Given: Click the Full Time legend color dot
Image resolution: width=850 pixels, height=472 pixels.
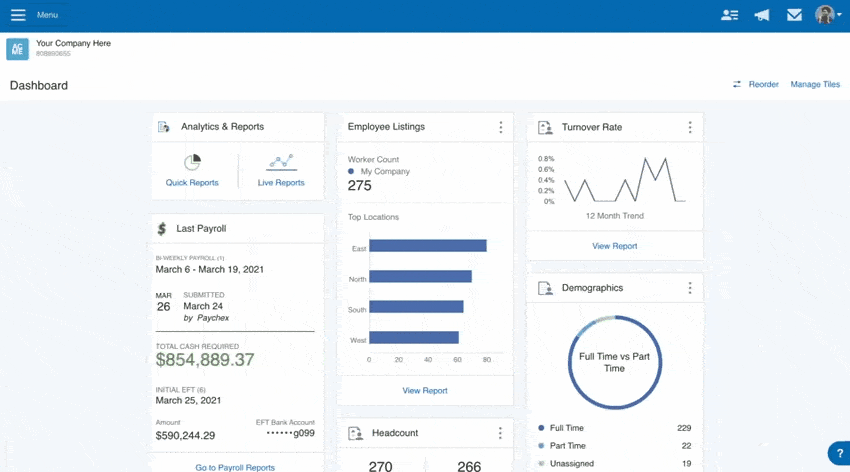Looking at the screenshot, I should point(541,428).
